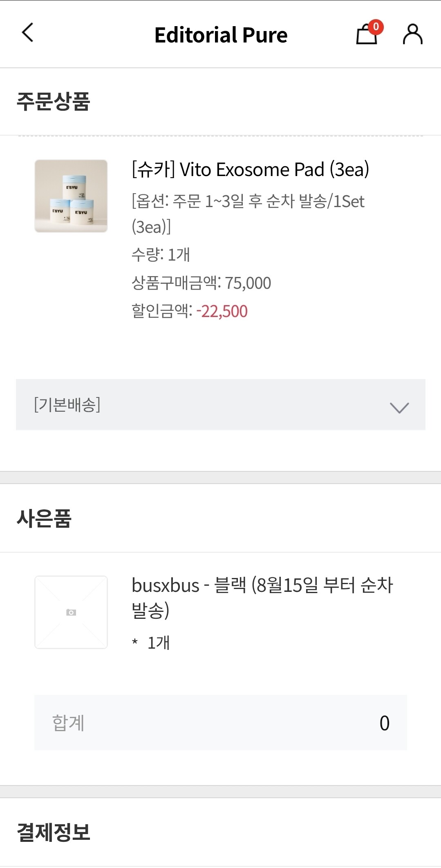Expand the 기본배송 chevron arrow

click(x=399, y=407)
